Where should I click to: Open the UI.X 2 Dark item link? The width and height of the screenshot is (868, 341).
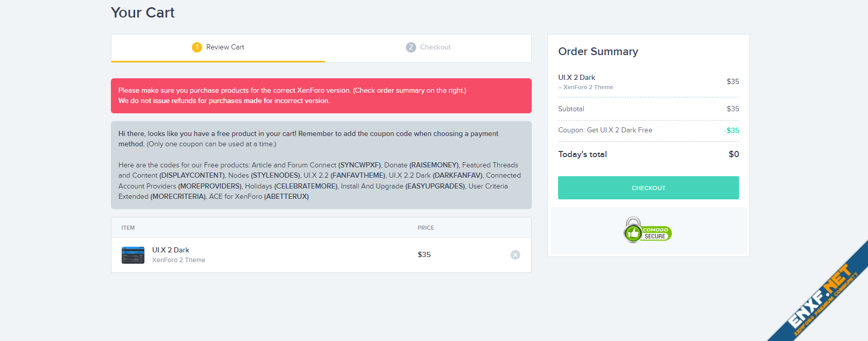click(171, 250)
